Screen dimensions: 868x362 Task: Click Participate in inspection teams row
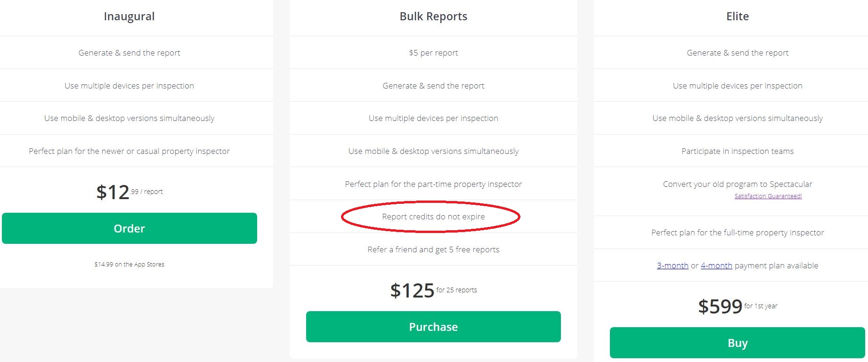[737, 151]
